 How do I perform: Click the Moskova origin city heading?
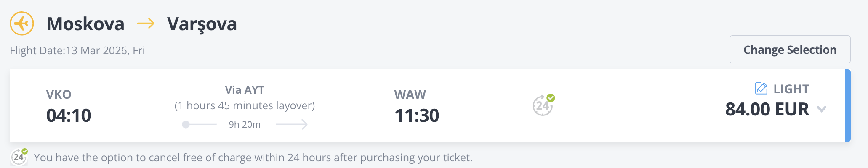[x=85, y=24]
